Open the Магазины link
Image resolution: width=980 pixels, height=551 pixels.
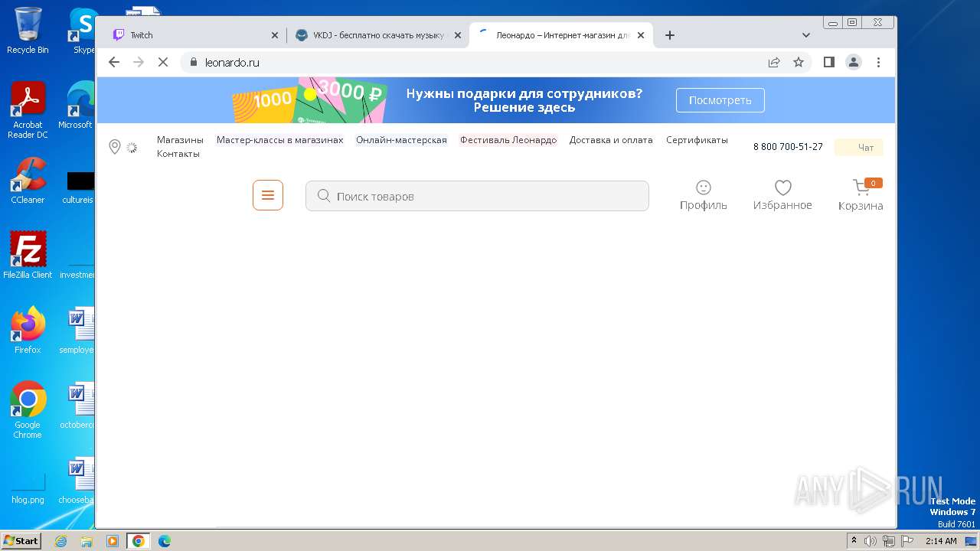point(180,140)
